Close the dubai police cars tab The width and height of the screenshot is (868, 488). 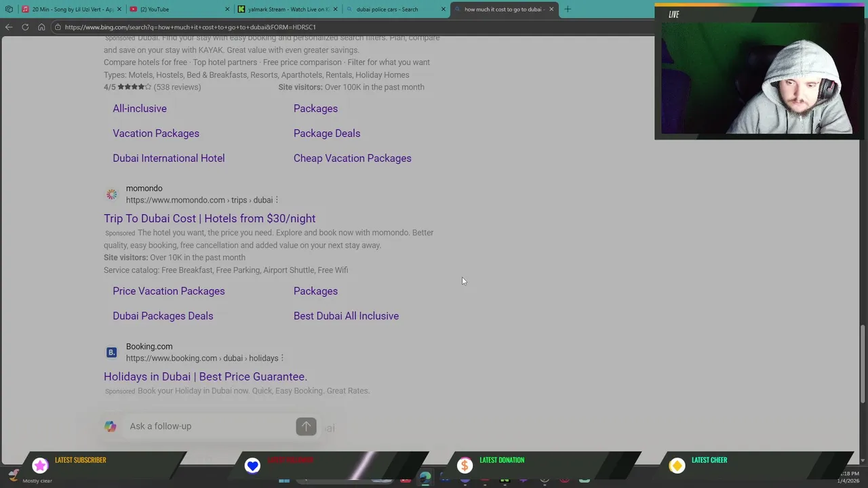coord(443,9)
